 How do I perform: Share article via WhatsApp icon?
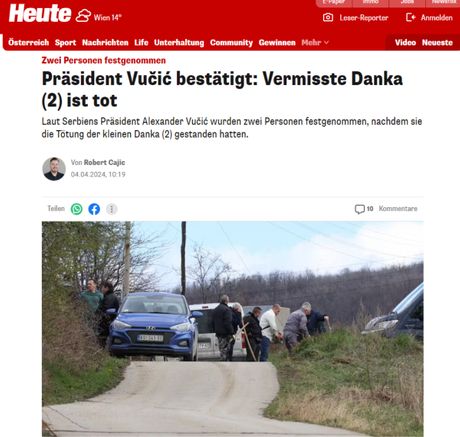point(77,209)
